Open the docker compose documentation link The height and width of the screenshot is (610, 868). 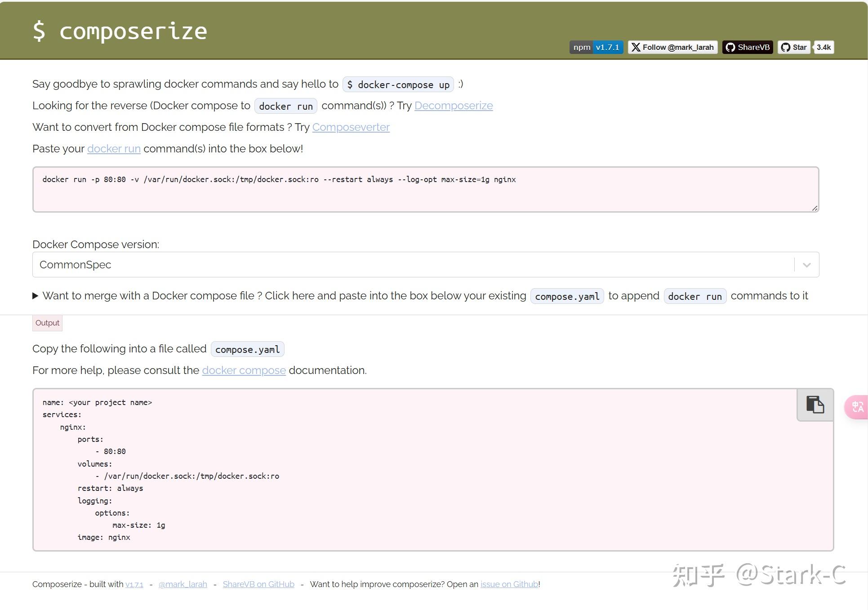(244, 370)
